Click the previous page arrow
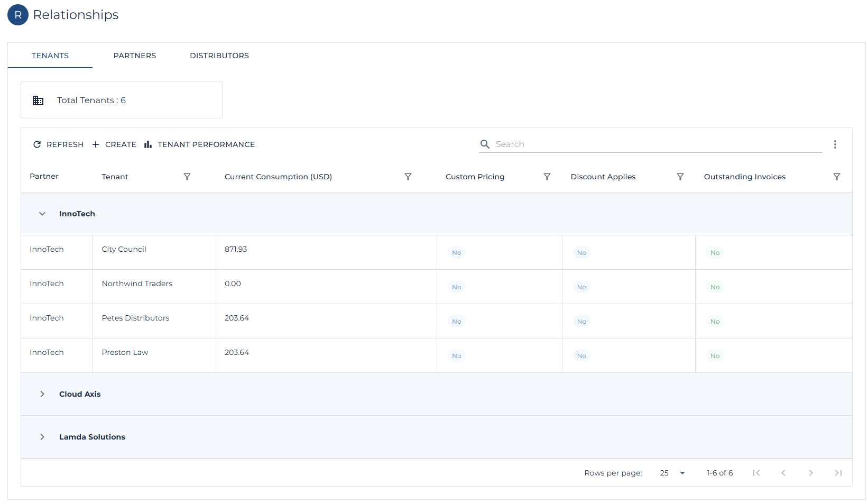This screenshot has width=868, height=503. (x=783, y=473)
